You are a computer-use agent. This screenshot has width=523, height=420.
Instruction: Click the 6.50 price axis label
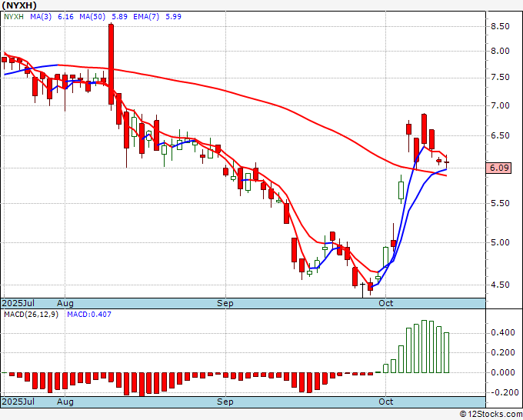[500, 135]
